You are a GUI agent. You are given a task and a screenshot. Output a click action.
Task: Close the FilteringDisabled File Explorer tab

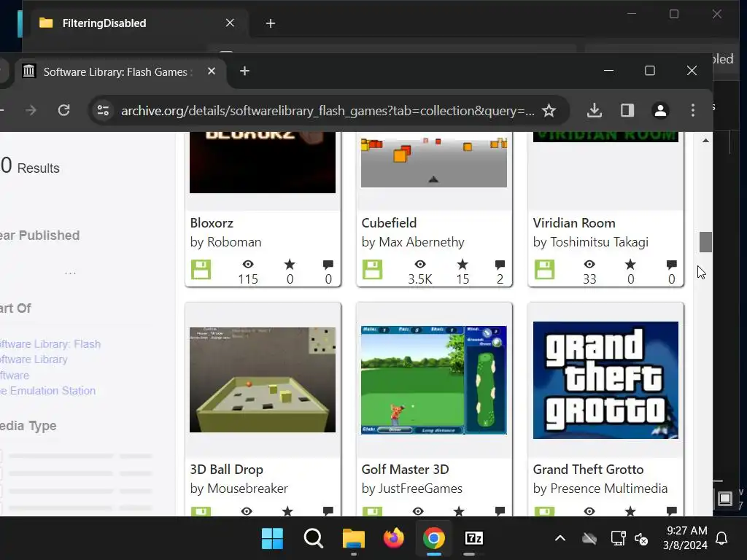230,23
